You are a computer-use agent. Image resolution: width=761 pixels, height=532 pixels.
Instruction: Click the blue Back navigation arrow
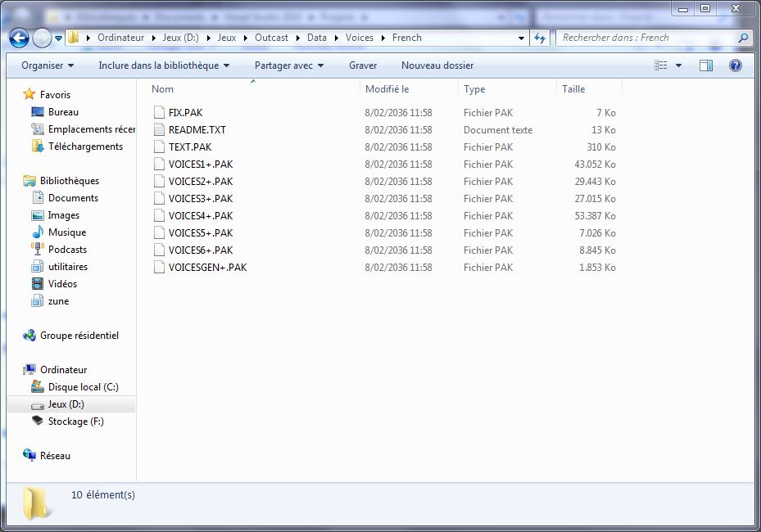point(19,38)
